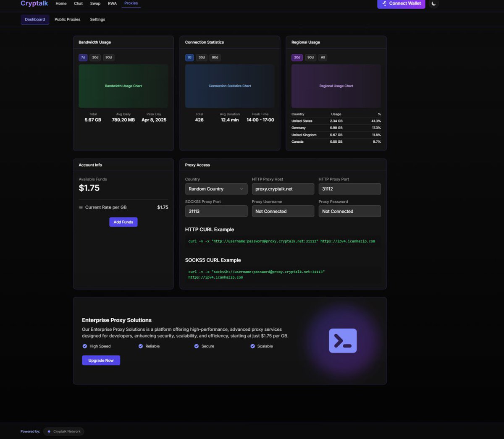Switch to the Dashboard tab
This screenshot has width=504, height=439.
(x=35, y=19)
